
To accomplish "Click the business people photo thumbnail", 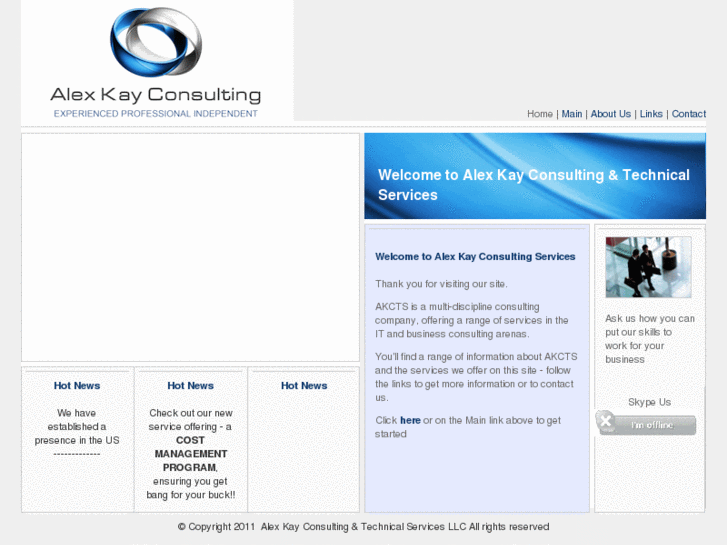I will (648, 267).
